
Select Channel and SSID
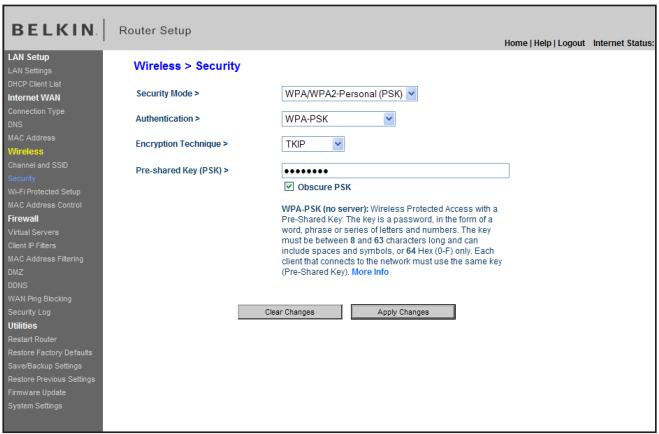(38, 165)
